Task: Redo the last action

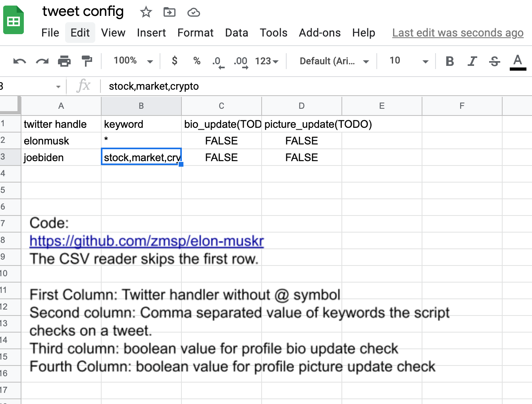Action: 42,61
